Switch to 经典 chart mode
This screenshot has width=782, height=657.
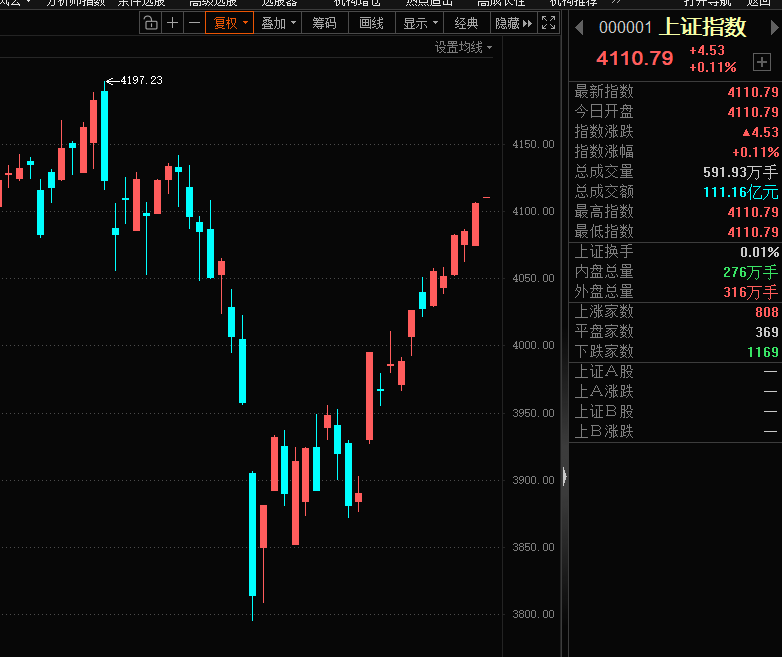point(466,23)
